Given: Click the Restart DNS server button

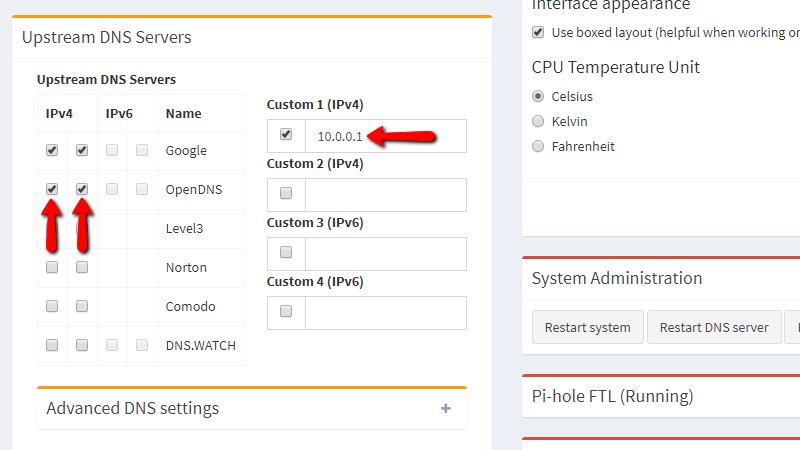Looking at the screenshot, I should pos(714,328).
